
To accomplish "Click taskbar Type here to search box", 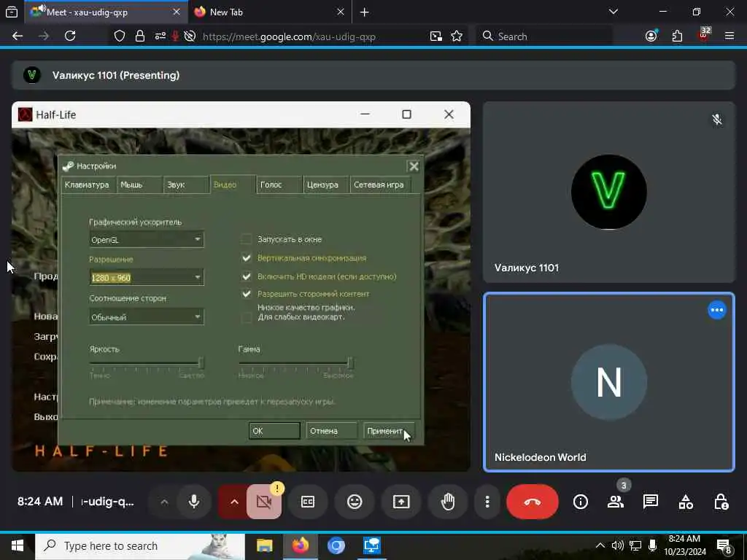I will (x=139, y=545).
